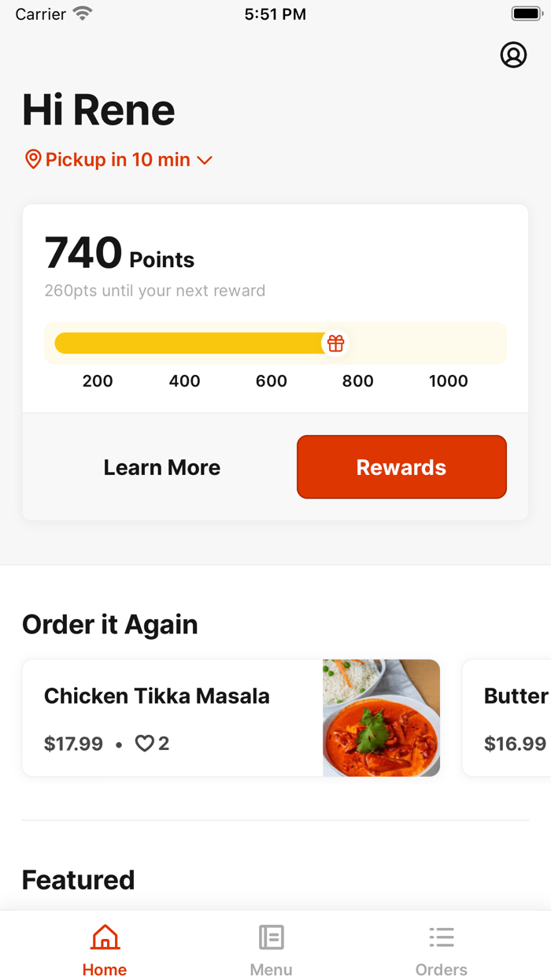Select the Chicken Tikka Masala card
This screenshot has width=551, height=980.
157,696
